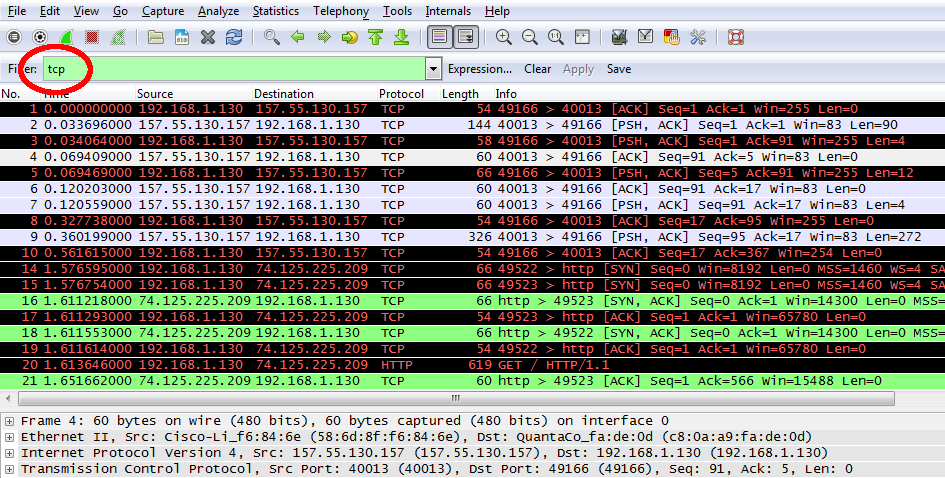
Task: Stop the running capture with the red square icon
Action: pyautogui.click(x=92, y=37)
